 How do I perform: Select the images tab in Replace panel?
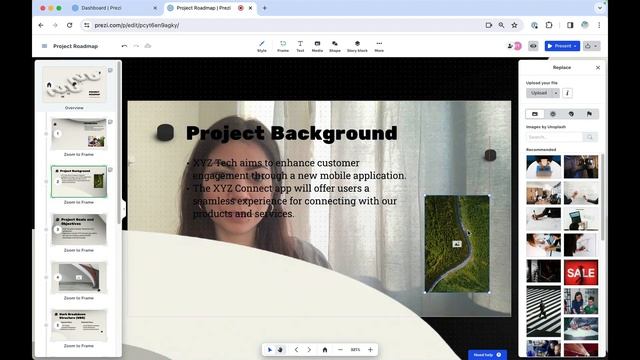[535, 114]
